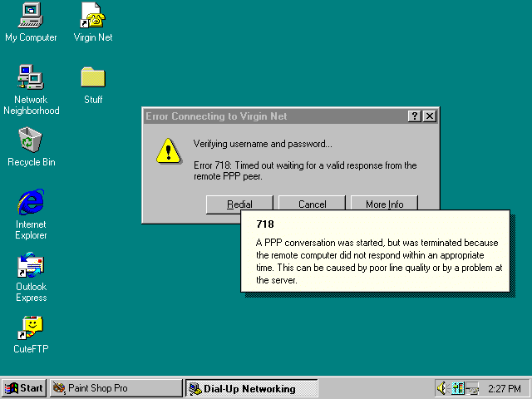Click the 2:27 PM system clock

(505, 388)
